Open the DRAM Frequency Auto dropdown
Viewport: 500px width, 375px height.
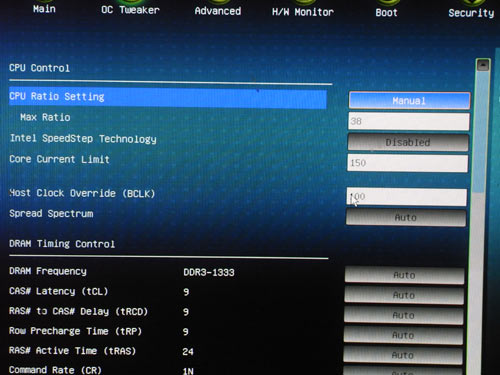click(404, 275)
